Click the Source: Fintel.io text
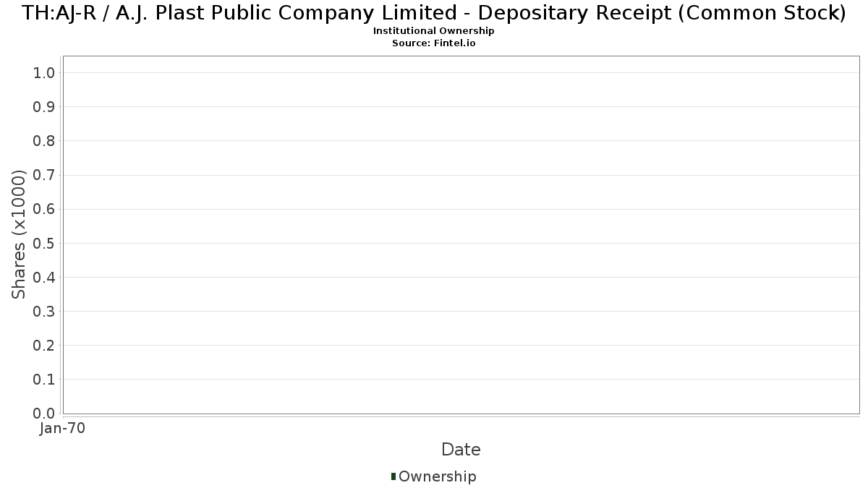868x488 pixels. (434, 43)
